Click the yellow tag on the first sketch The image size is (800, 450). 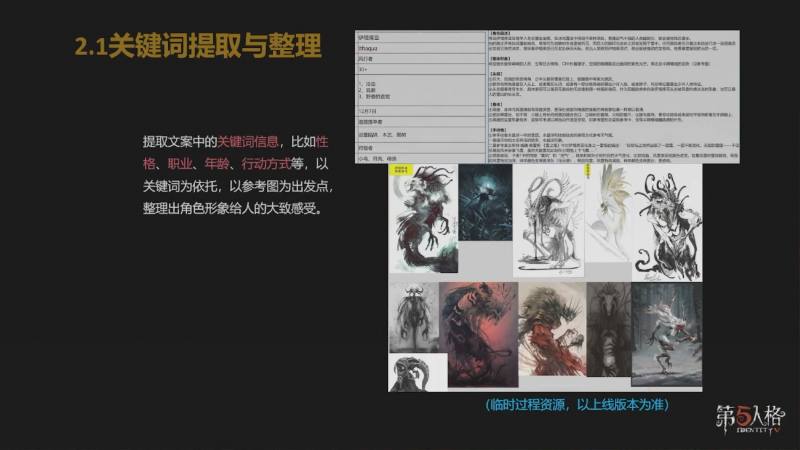click(401, 169)
